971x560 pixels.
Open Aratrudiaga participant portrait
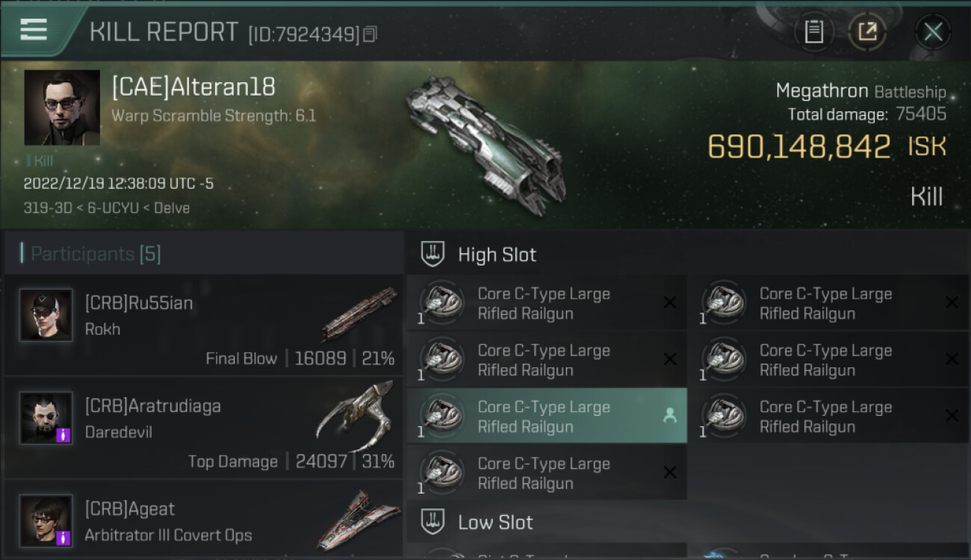point(46,418)
